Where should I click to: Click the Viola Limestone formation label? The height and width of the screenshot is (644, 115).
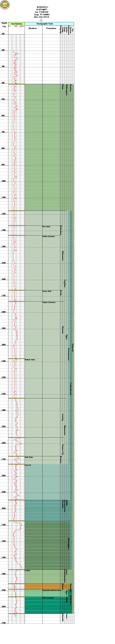pos(48,598)
